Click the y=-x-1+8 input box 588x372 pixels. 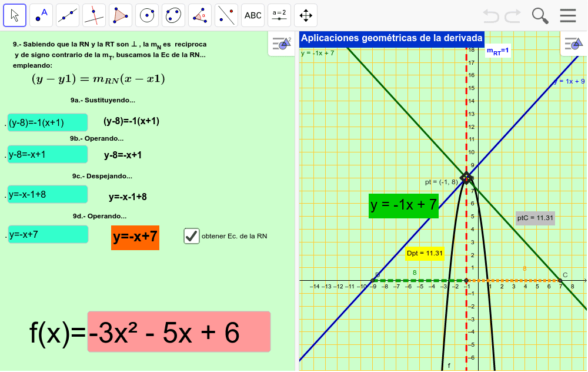coord(48,194)
